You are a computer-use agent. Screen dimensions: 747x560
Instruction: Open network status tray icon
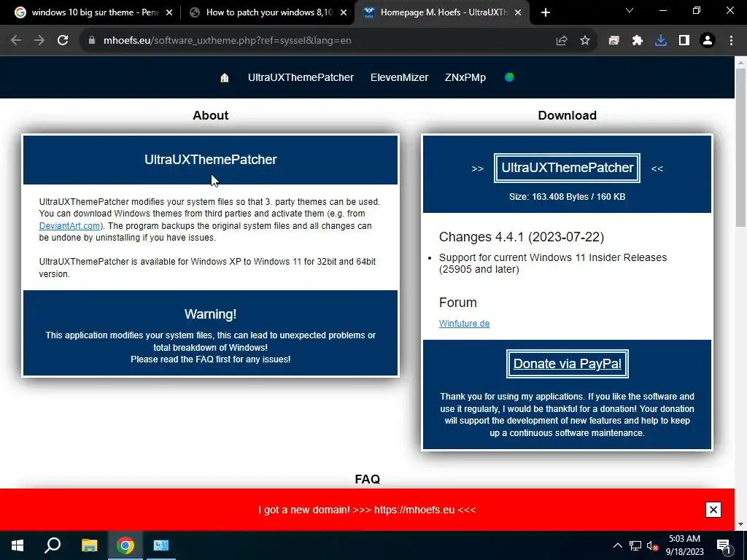pyautogui.click(x=635, y=545)
